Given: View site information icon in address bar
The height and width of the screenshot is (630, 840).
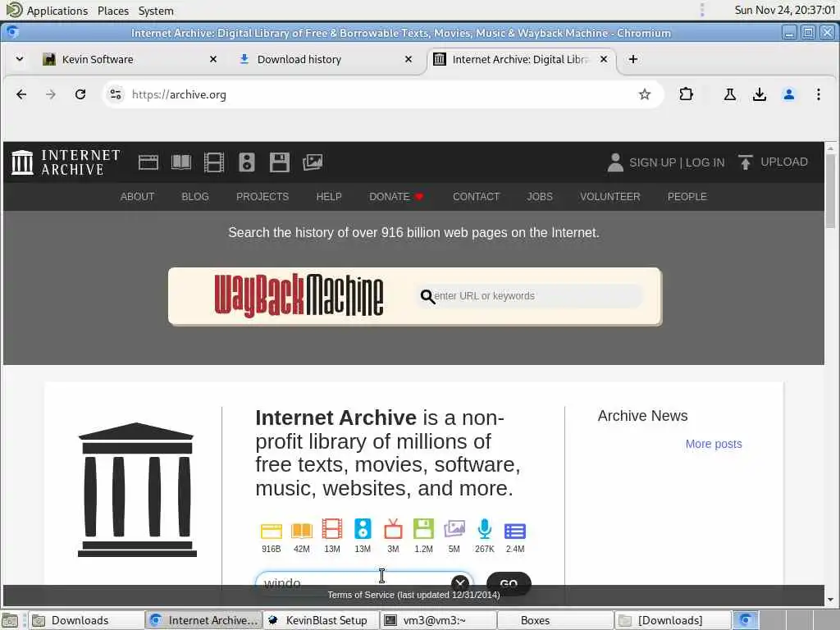Looking at the screenshot, I should click(115, 95).
